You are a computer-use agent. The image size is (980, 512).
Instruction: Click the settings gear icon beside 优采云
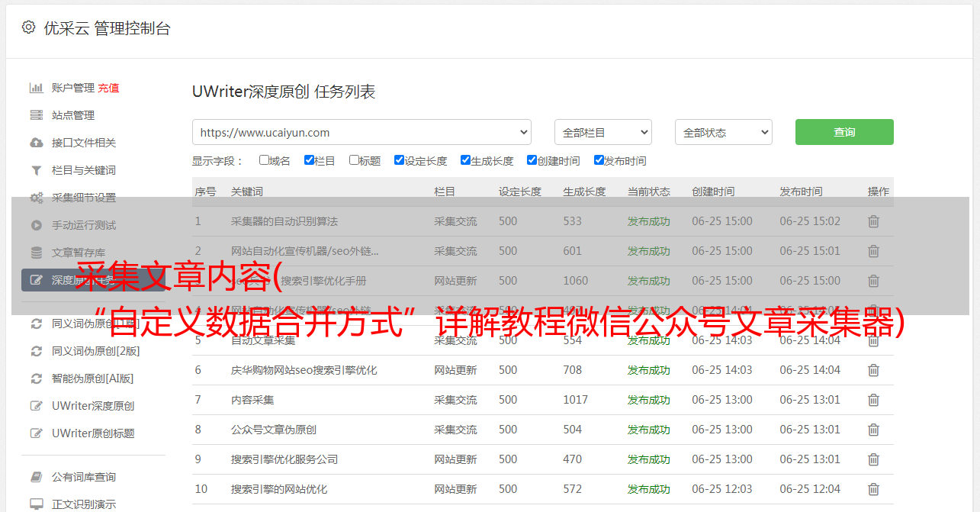pyautogui.click(x=28, y=27)
